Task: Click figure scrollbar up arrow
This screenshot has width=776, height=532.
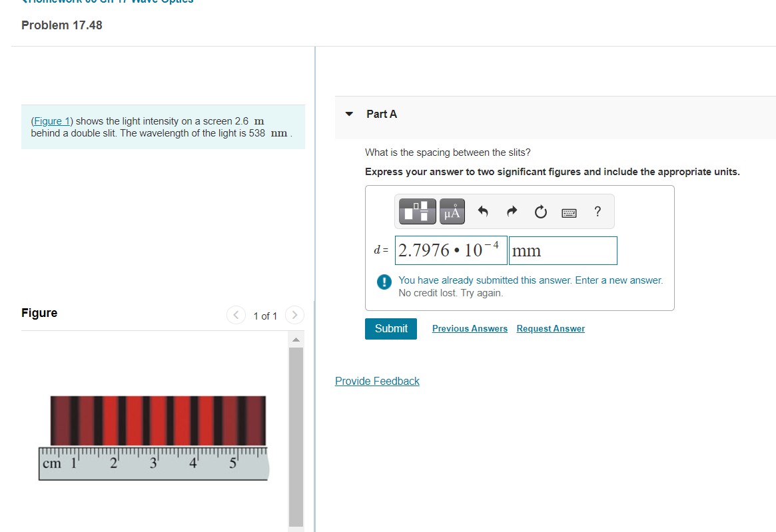Action: click(x=296, y=340)
